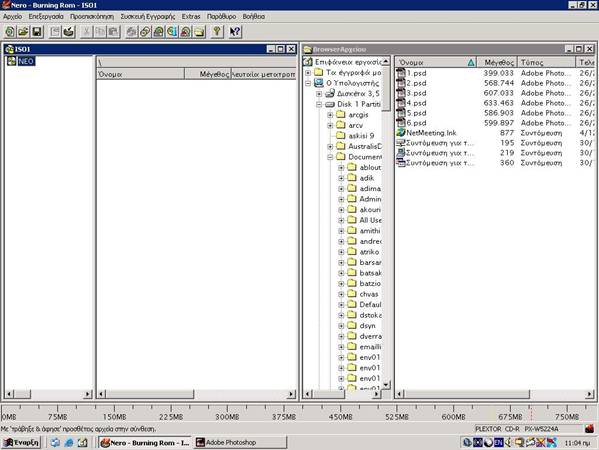
Task: Select the file 6.psd
Action: 416,123
